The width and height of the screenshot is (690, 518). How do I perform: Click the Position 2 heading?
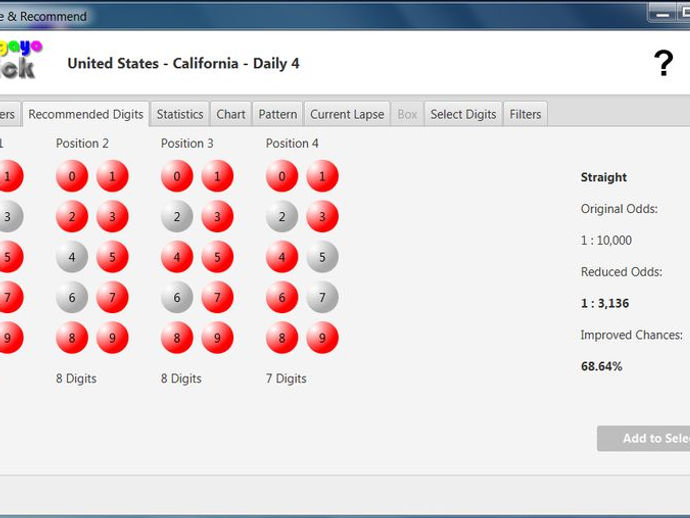[82, 143]
